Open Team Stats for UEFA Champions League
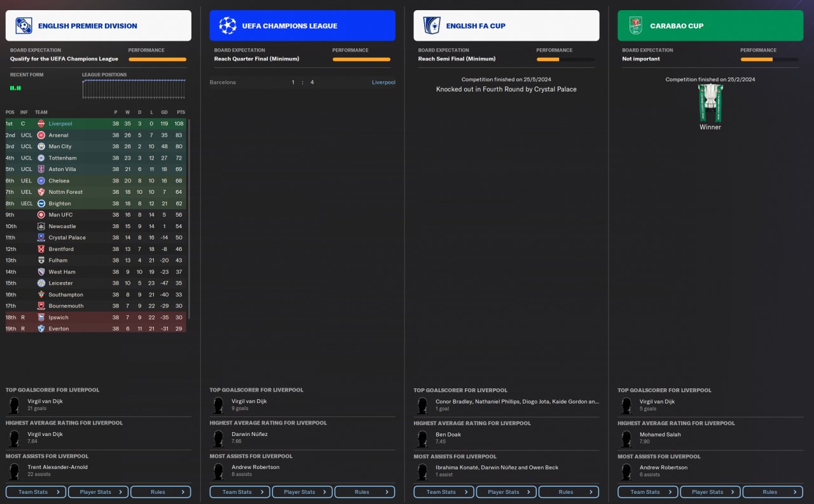 coord(240,492)
